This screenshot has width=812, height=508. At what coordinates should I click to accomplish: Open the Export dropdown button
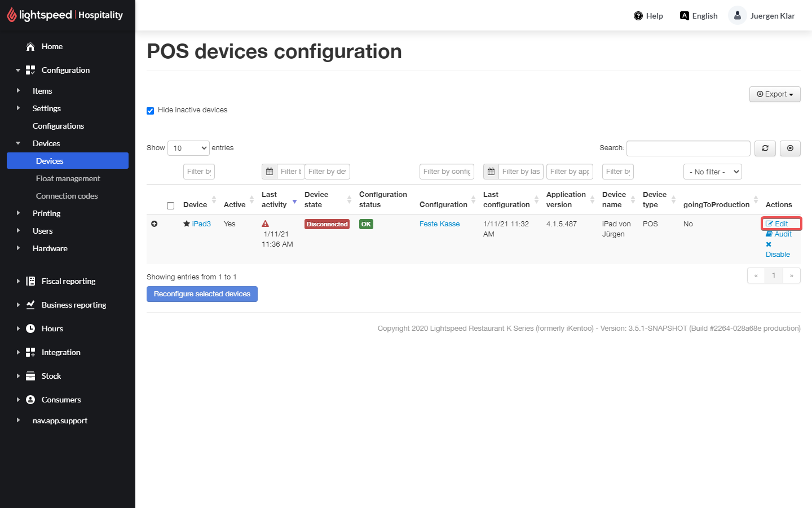click(775, 94)
